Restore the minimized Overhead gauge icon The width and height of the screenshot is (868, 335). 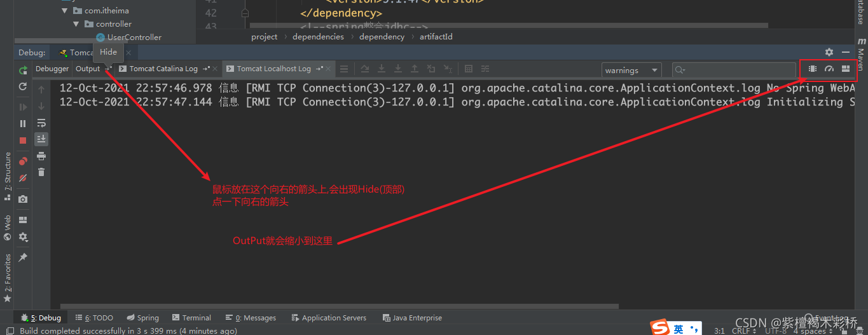click(x=829, y=69)
